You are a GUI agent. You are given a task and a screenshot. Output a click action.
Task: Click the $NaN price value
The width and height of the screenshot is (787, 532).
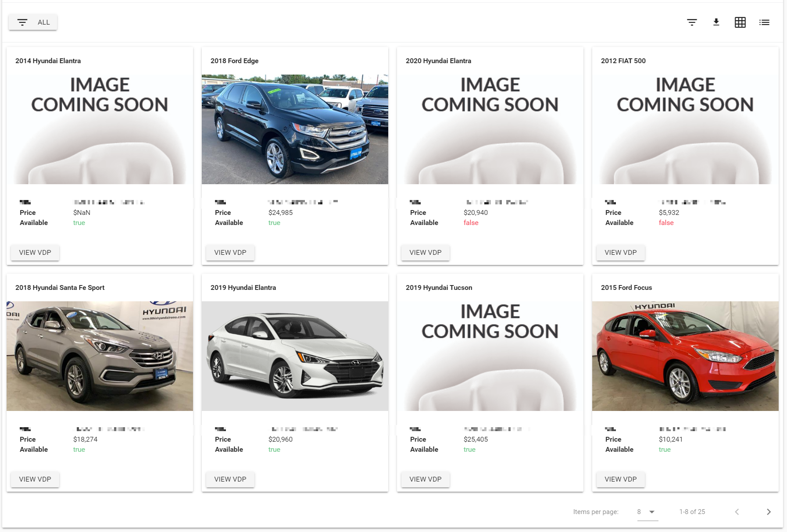click(x=82, y=213)
